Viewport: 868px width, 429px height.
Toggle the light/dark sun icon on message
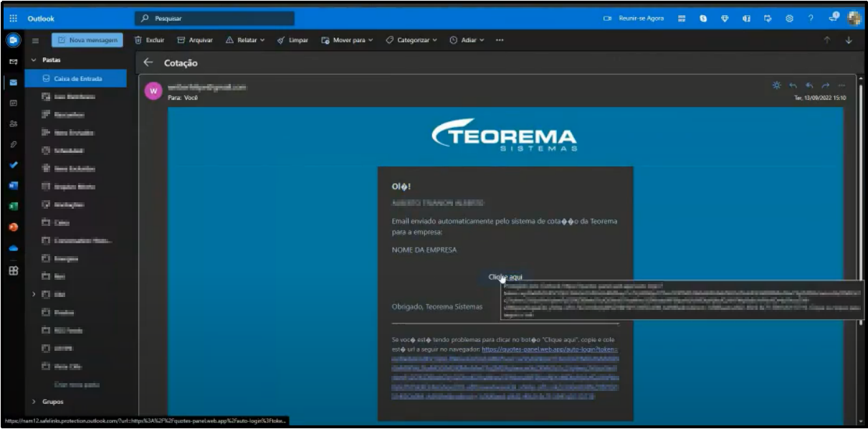tap(776, 85)
